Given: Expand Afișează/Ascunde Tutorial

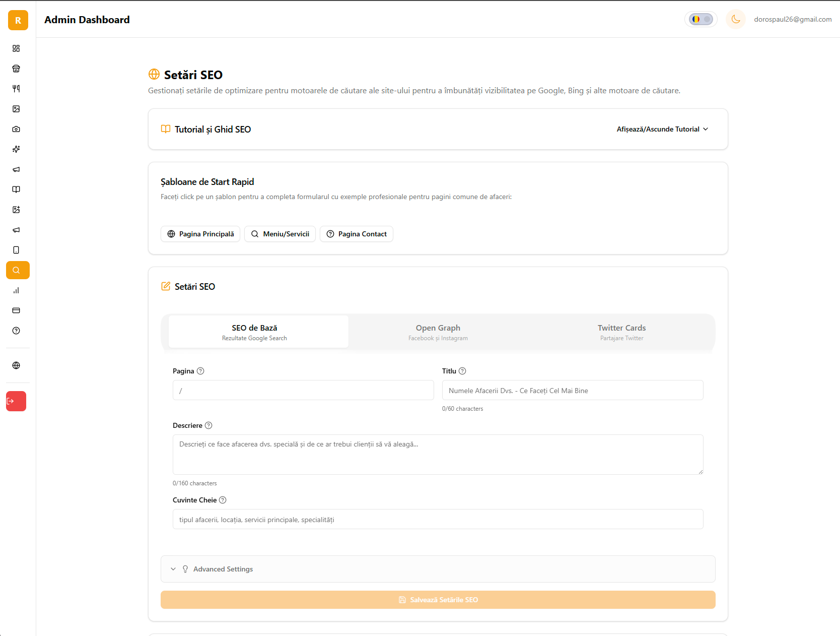Looking at the screenshot, I should tap(662, 129).
